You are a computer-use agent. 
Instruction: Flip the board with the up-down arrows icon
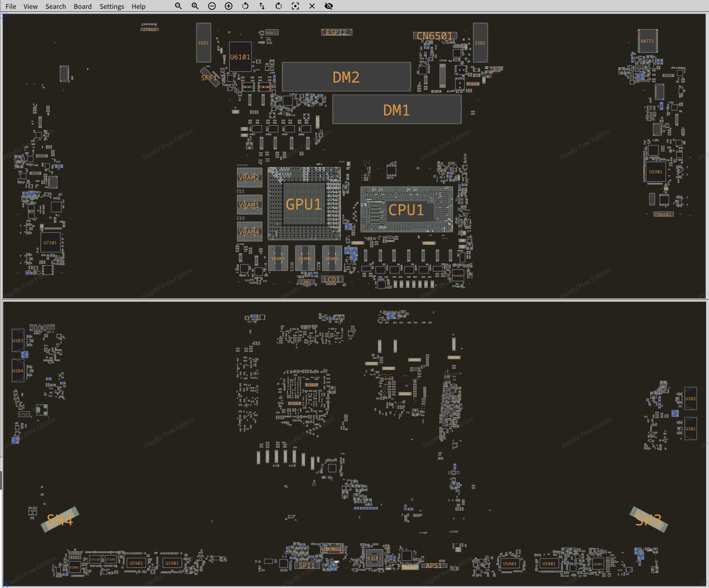(262, 6)
